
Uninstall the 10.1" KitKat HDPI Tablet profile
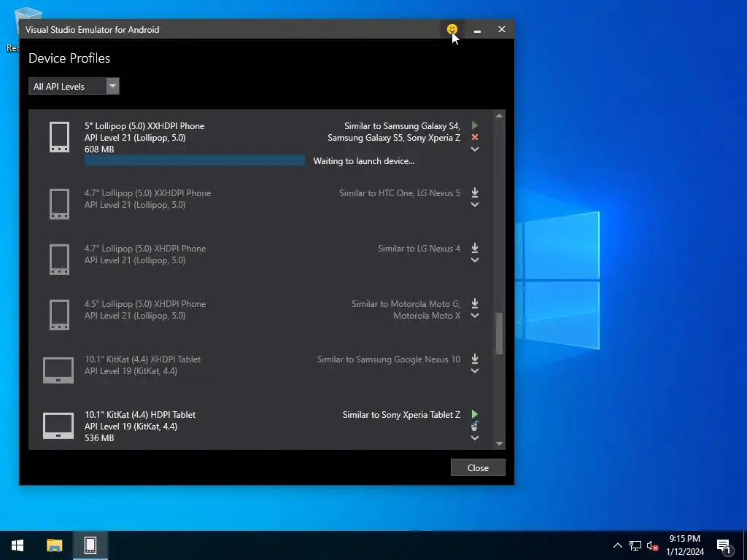coord(474,426)
